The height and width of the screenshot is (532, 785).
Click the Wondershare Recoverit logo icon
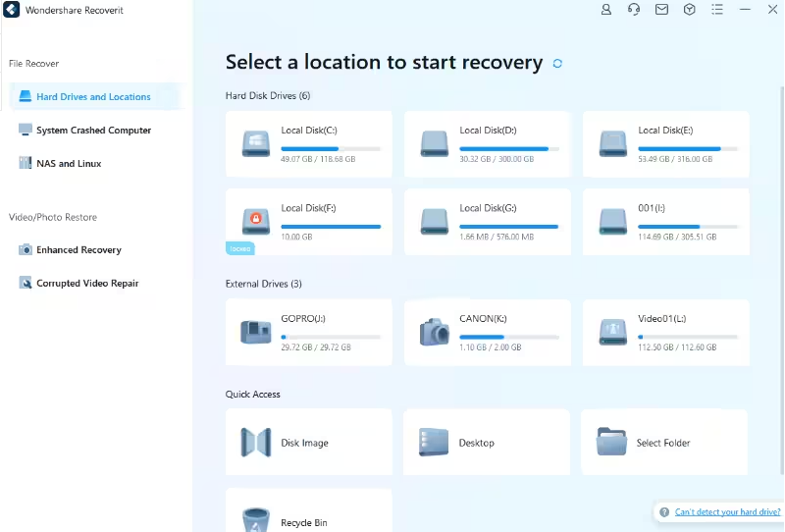point(11,10)
